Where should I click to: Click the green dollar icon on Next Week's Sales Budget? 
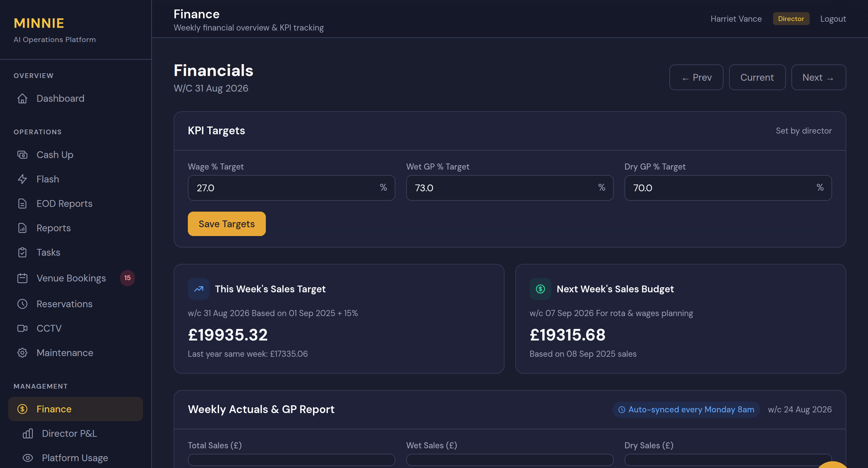click(540, 289)
